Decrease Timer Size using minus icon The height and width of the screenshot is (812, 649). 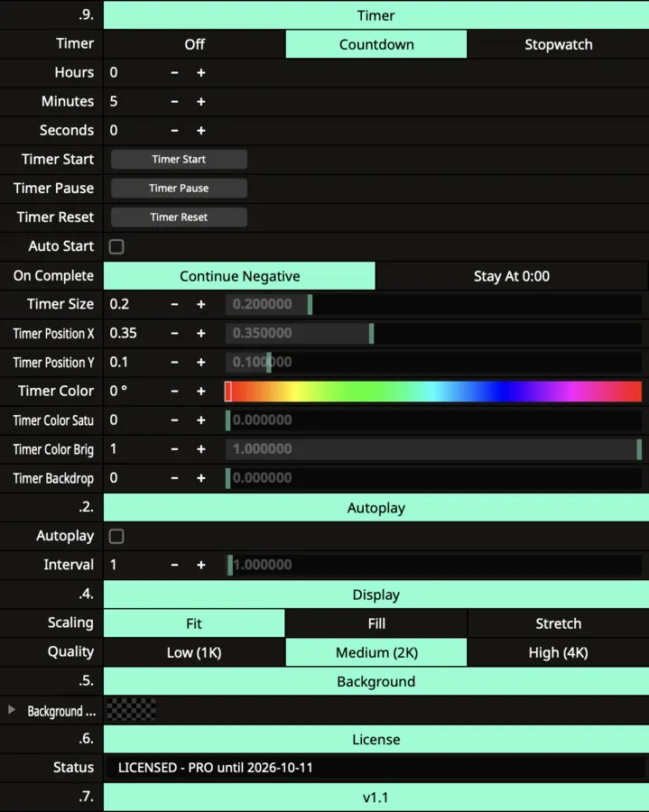click(x=174, y=304)
